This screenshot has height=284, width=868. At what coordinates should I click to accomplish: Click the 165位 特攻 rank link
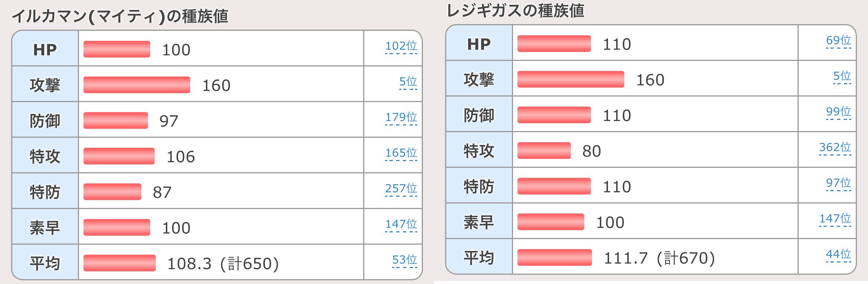(401, 153)
